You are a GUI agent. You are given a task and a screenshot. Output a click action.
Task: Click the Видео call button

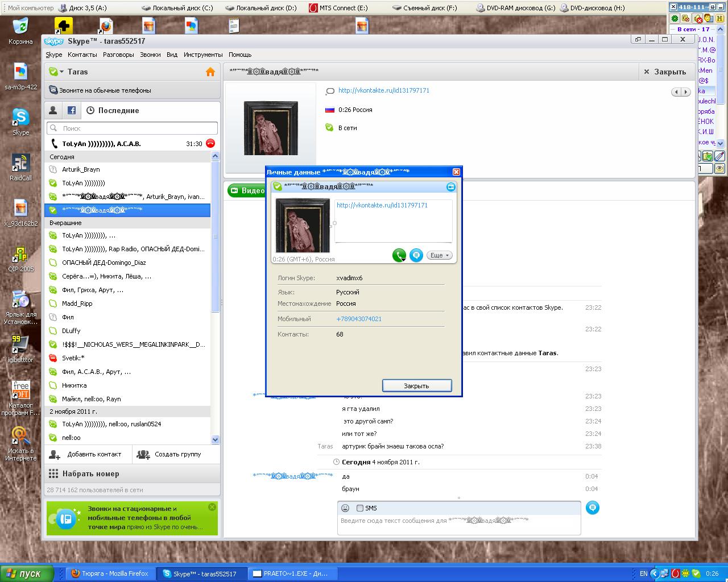point(247,190)
